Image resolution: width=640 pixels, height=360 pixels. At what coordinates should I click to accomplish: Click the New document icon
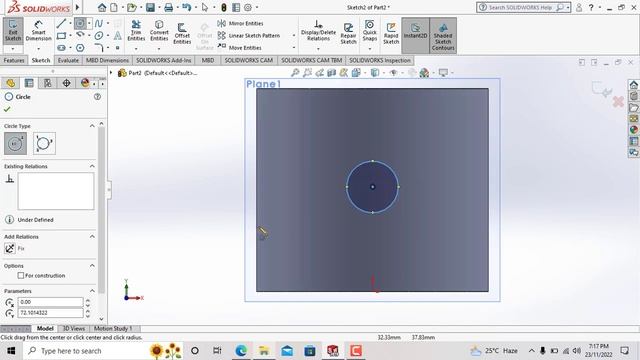pyautogui.click(x=114, y=7)
